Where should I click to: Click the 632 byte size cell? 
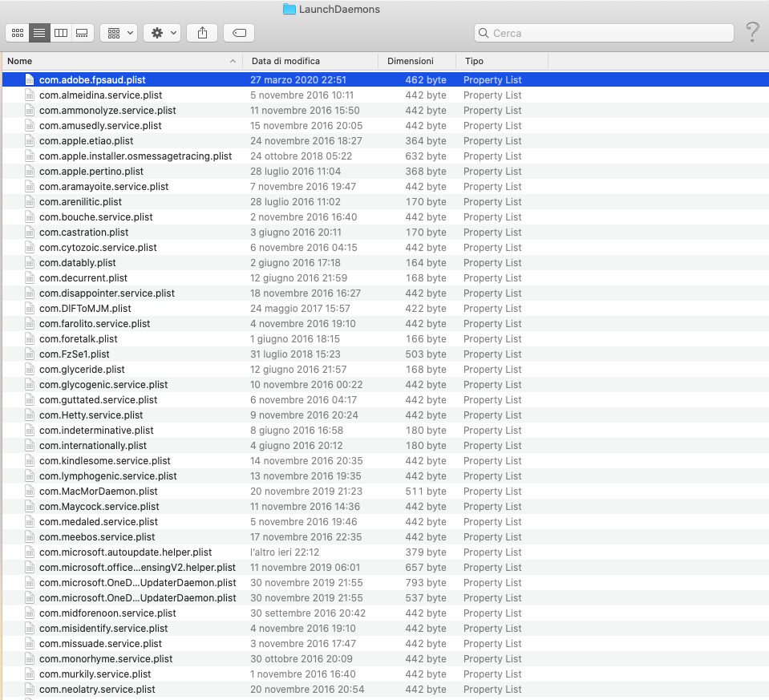click(x=426, y=156)
